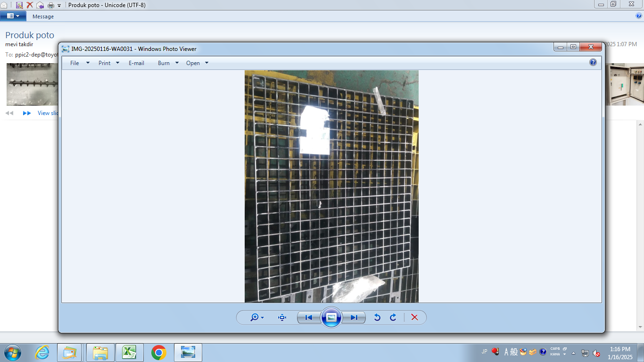Open the Open menu dropdown
The image size is (644, 362).
click(197, 63)
